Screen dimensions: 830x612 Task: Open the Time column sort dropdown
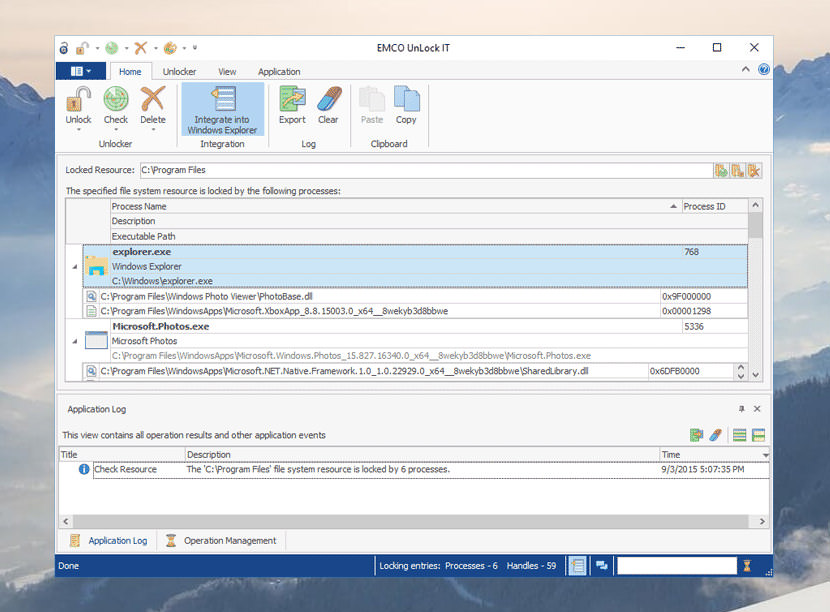point(765,455)
